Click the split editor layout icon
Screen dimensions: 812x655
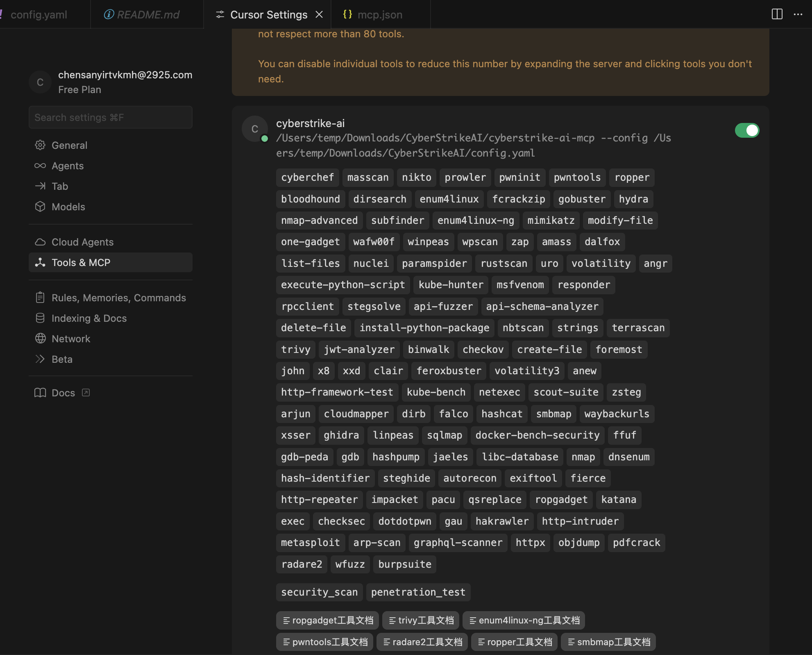pyautogui.click(x=777, y=14)
